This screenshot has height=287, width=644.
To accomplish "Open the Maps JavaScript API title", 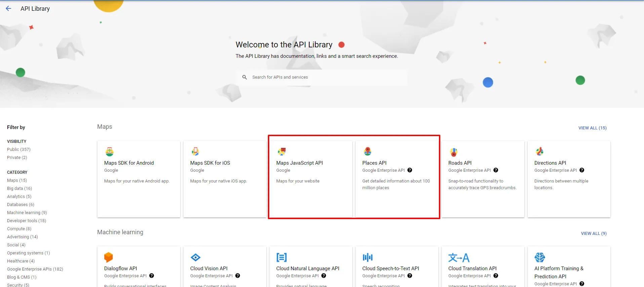I will click(299, 163).
